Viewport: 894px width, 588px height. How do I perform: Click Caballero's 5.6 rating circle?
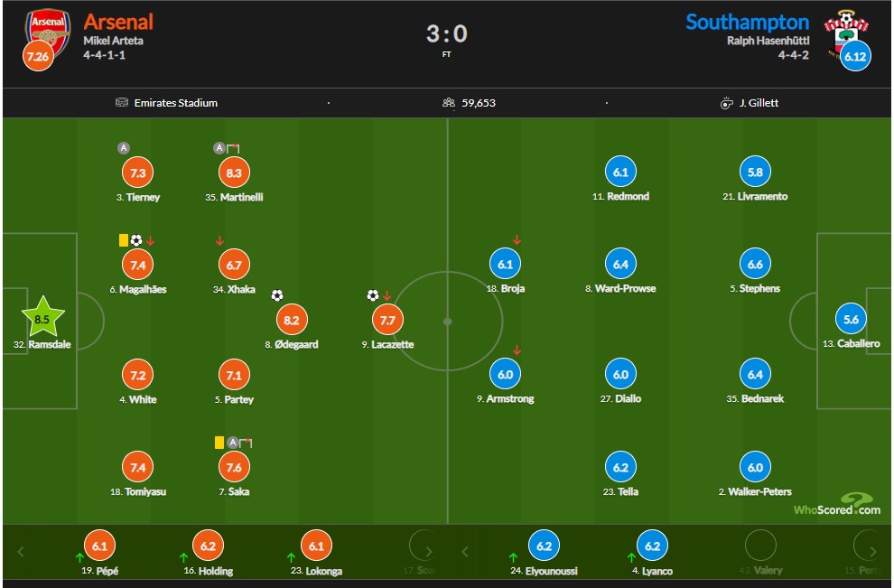pyautogui.click(x=851, y=320)
